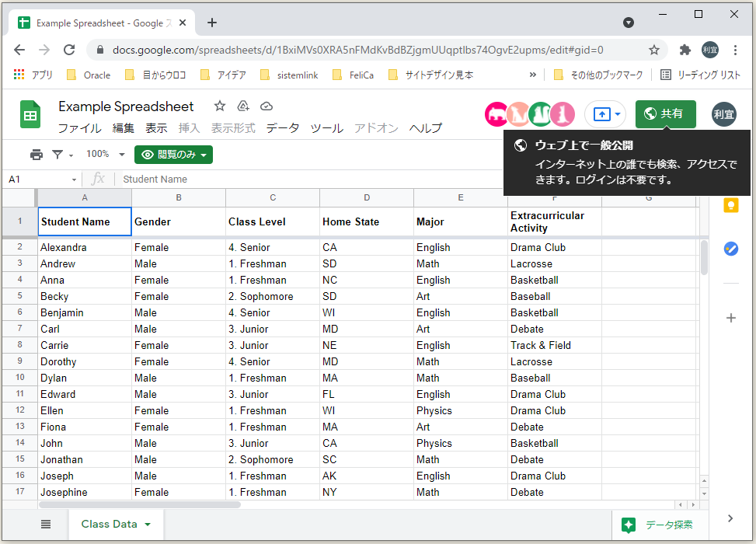Open Sheets home via the green grid icon
The image size is (756, 544).
pyautogui.click(x=30, y=114)
